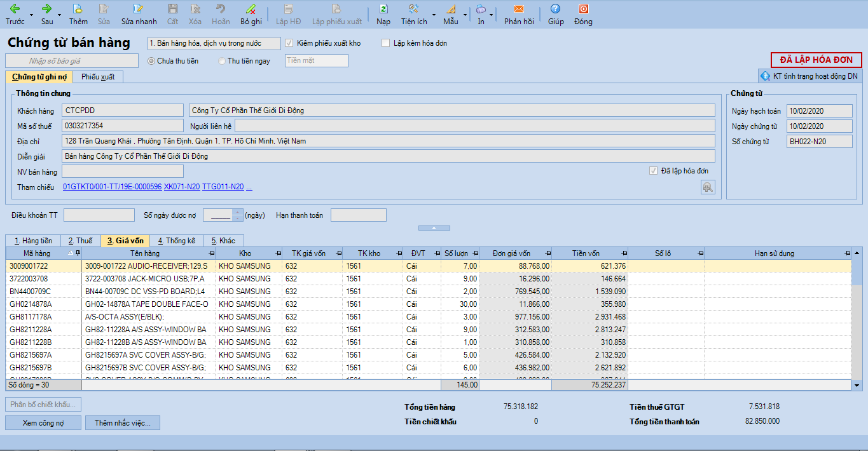Click KT tình trạng hoạt động DN
Image resolution: width=868 pixels, height=451 pixels.
point(809,76)
